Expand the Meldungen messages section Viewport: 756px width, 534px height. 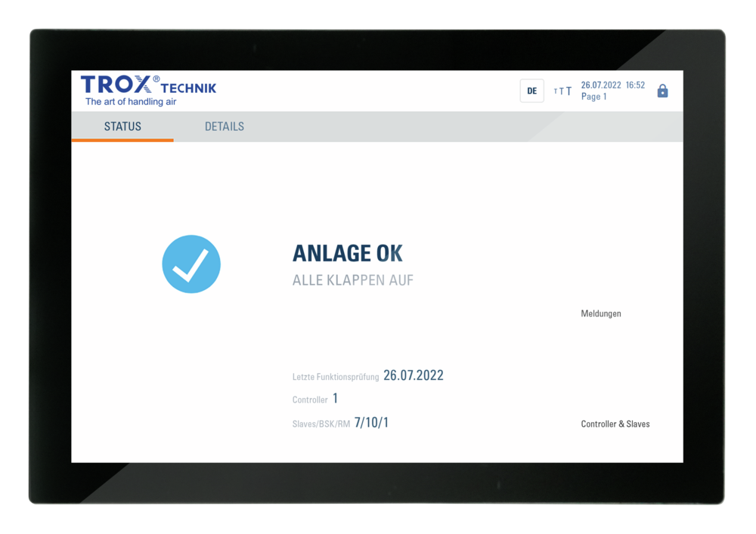(x=602, y=313)
